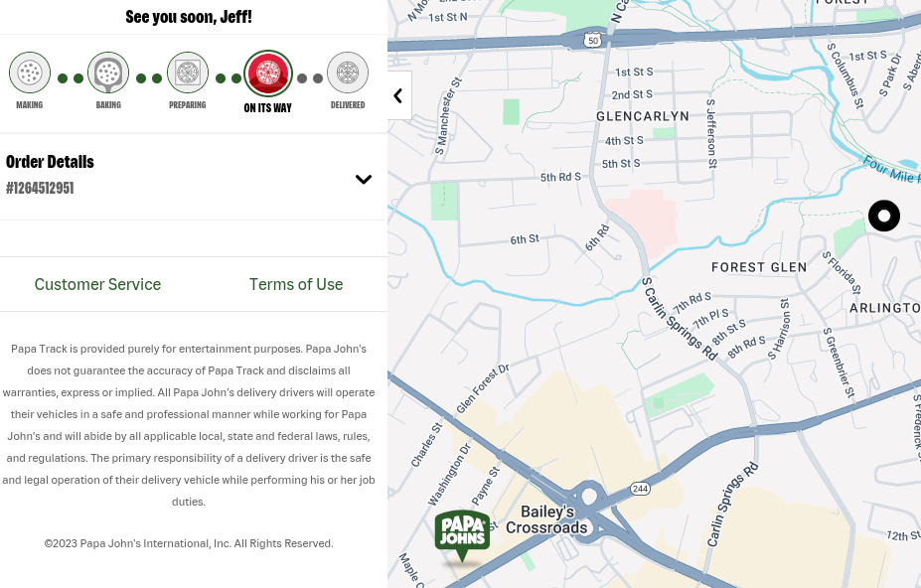Click the Delivered stage pizza icon
The width and height of the screenshot is (921, 588).
tap(348, 73)
